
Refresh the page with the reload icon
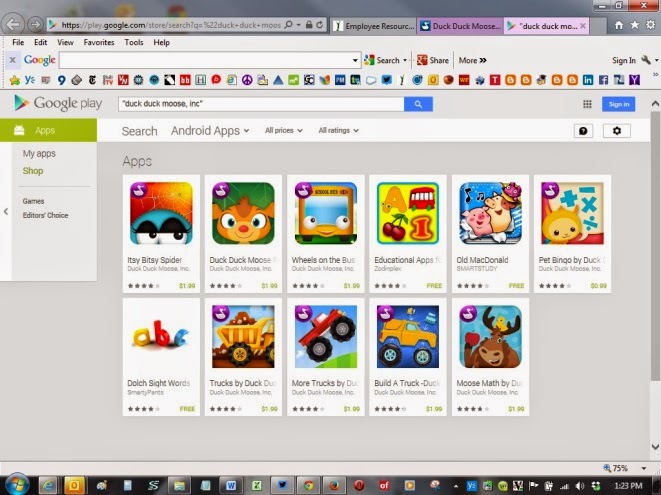click(320, 25)
